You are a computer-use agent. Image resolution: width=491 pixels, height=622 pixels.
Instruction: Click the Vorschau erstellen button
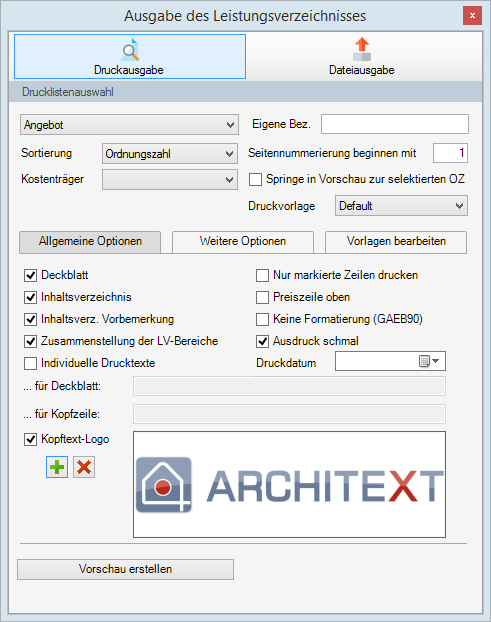pos(125,569)
